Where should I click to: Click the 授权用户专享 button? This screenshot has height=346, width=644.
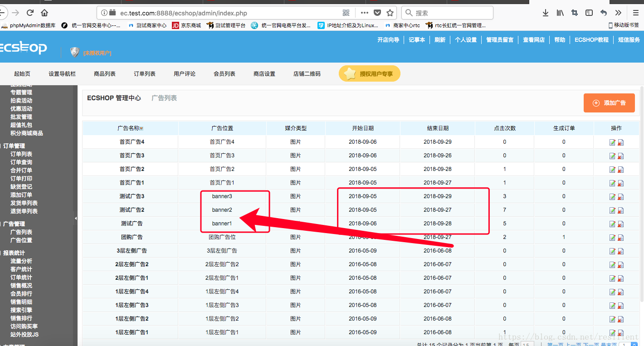pos(370,74)
